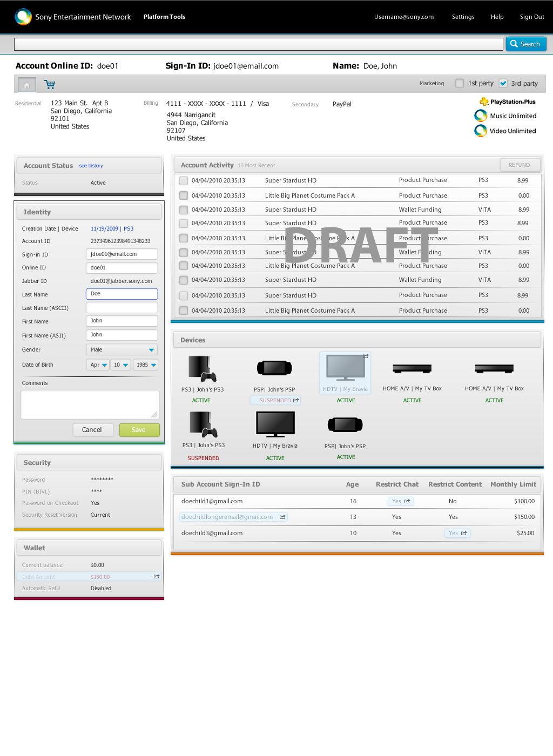The height and width of the screenshot is (756, 553).
Task: Open Platform Tools menu
Action: [164, 17]
